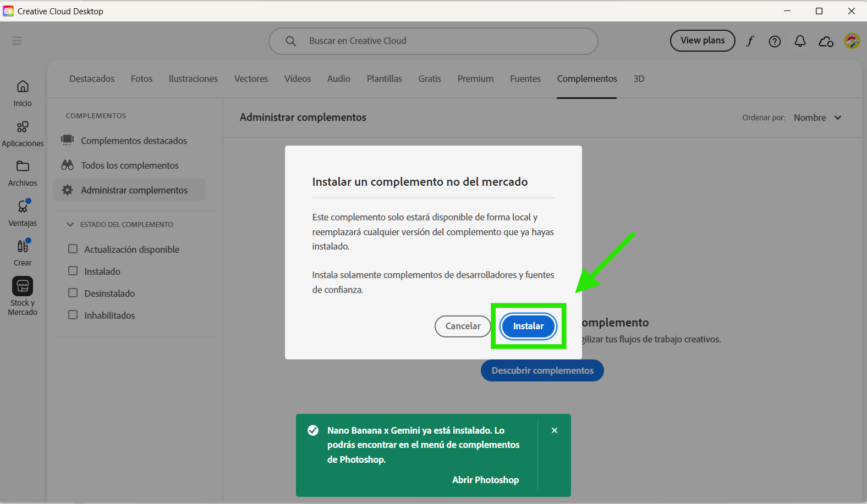867x504 pixels.
Task: Maximize the Creative Cloud Desktop window
Action: [x=819, y=11]
